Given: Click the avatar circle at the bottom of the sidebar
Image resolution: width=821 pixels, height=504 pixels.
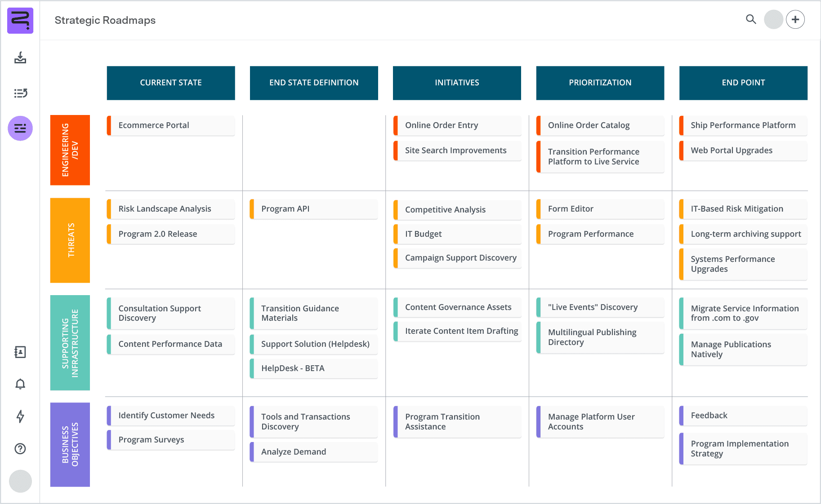Looking at the screenshot, I should coord(20,482).
